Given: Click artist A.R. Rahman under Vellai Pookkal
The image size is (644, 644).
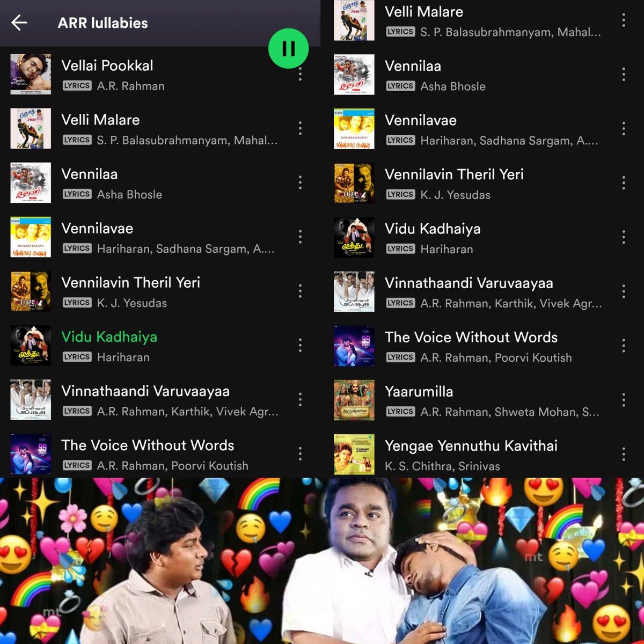Looking at the screenshot, I should tap(130, 86).
